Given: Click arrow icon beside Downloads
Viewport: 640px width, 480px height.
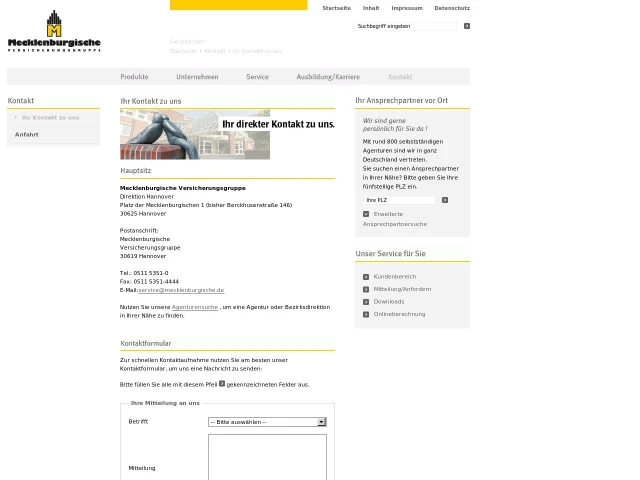Looking at the screenshot, I should (x=366, y=302).
